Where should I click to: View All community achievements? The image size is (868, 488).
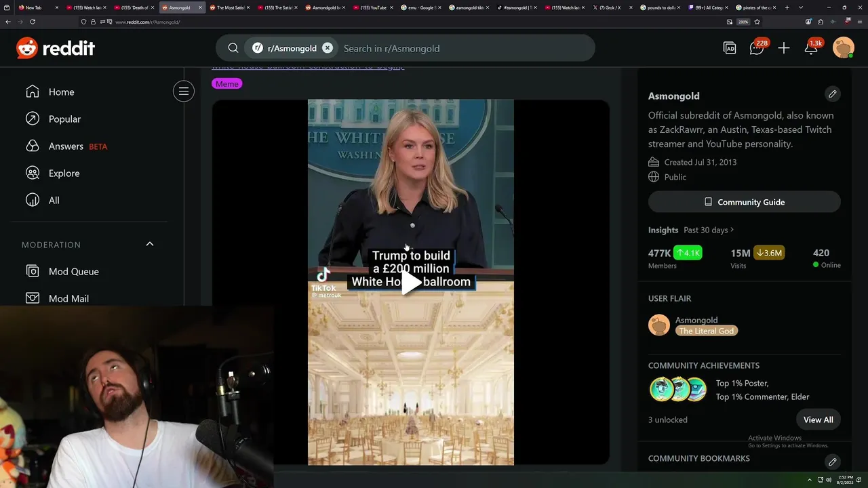coord(818,420)
